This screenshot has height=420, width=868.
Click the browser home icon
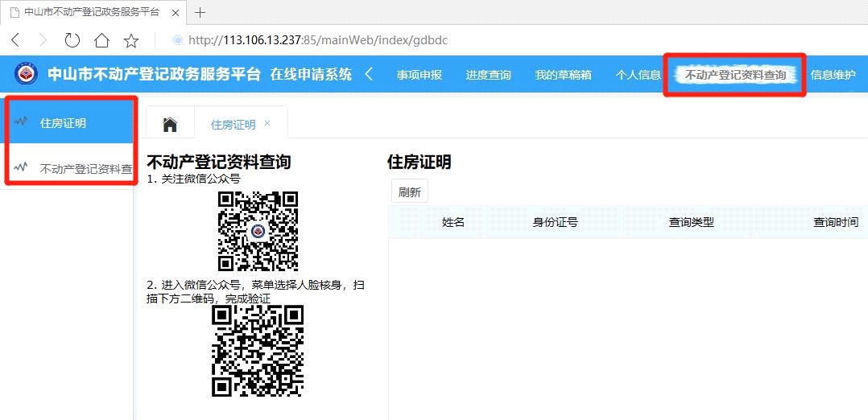pyautogui.click(x=101, y=40)
